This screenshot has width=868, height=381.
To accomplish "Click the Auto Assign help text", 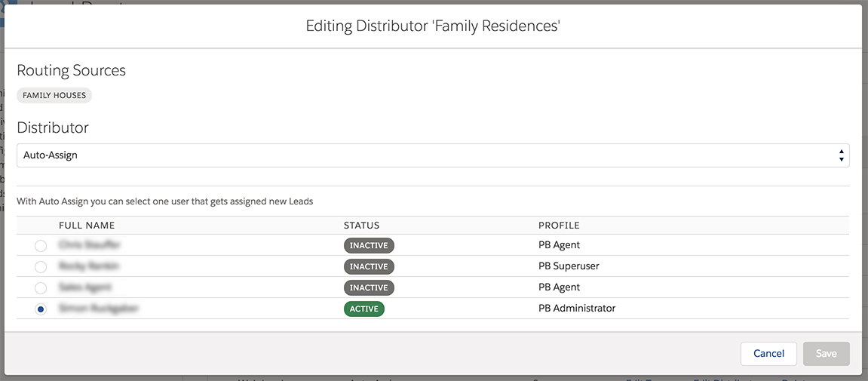I will [165, 201].
